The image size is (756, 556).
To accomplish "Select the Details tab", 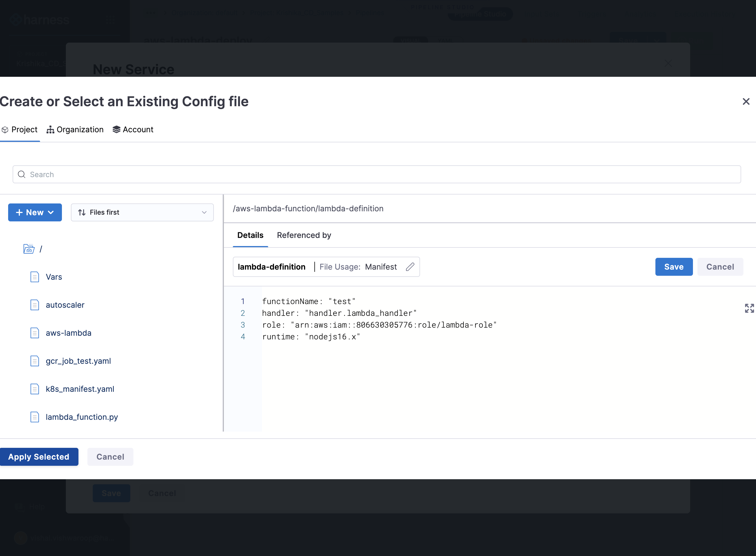I will coord(250,235).
